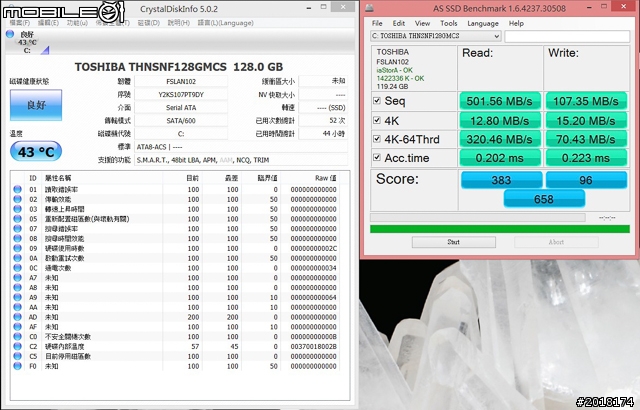Click the status icon for attribute 01 讀取錯誤率
This screenshot has width=640, height=410.
(17, 189)
